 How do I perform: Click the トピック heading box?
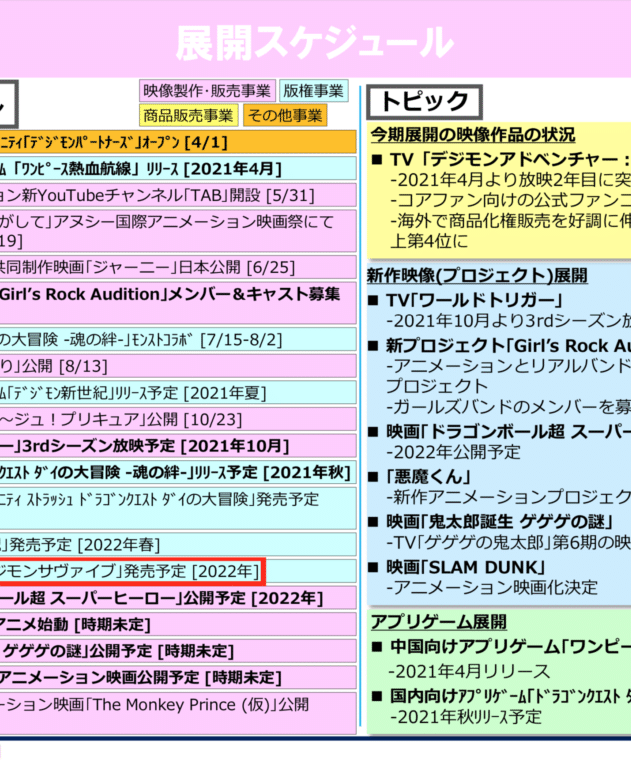coord(425,102)
